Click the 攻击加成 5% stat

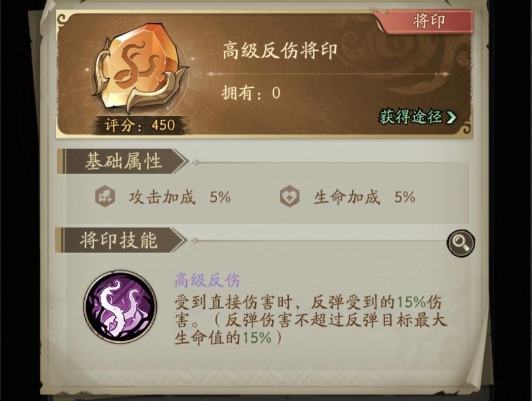(x=179, y=197)
